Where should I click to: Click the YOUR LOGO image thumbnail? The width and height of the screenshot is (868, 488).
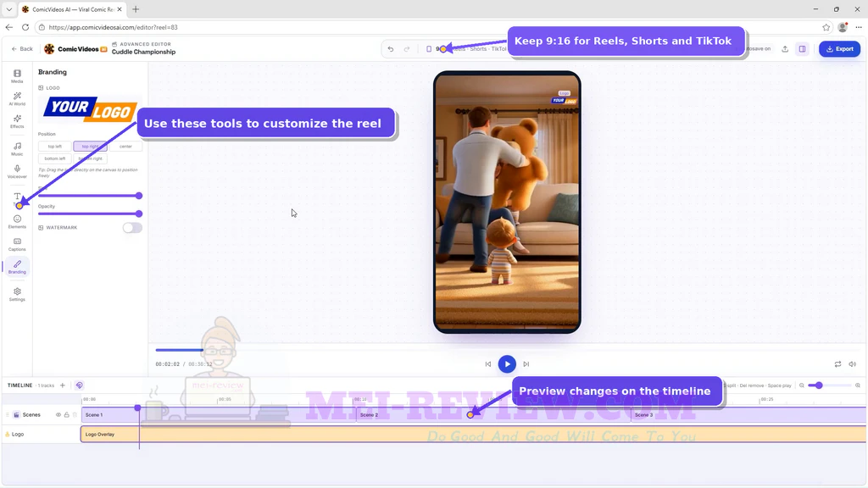click(90, 108)
